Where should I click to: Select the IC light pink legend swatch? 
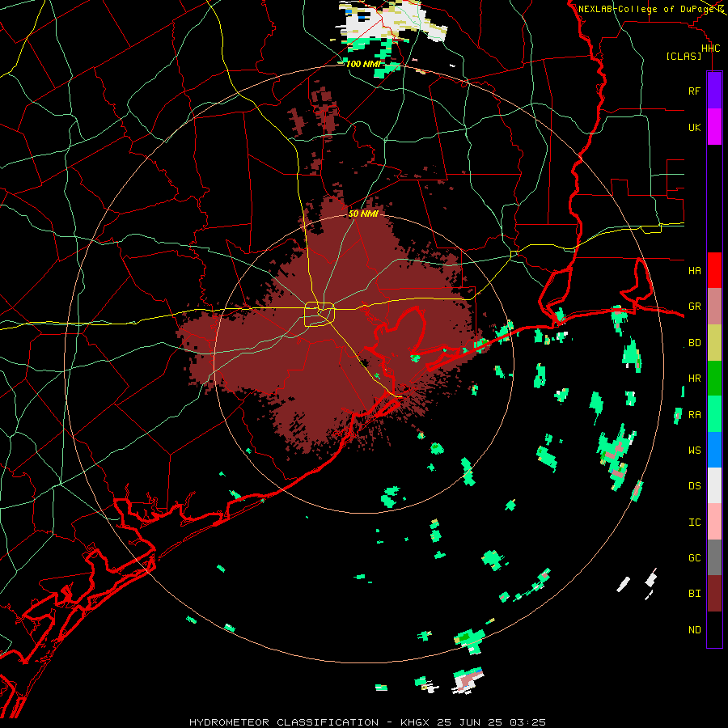click(714, 522)
